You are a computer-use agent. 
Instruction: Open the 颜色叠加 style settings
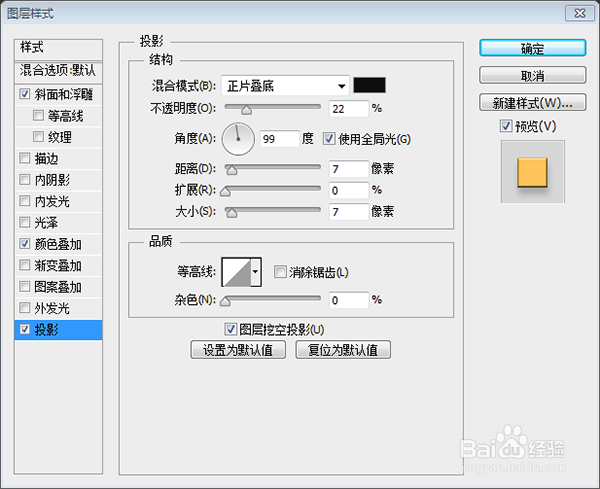[x=58, y=244]
